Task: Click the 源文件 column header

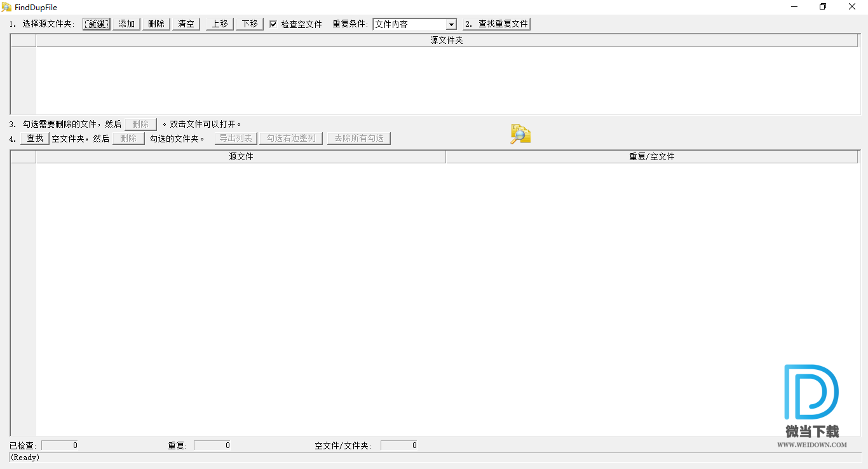Action: [x=241, y=157]
